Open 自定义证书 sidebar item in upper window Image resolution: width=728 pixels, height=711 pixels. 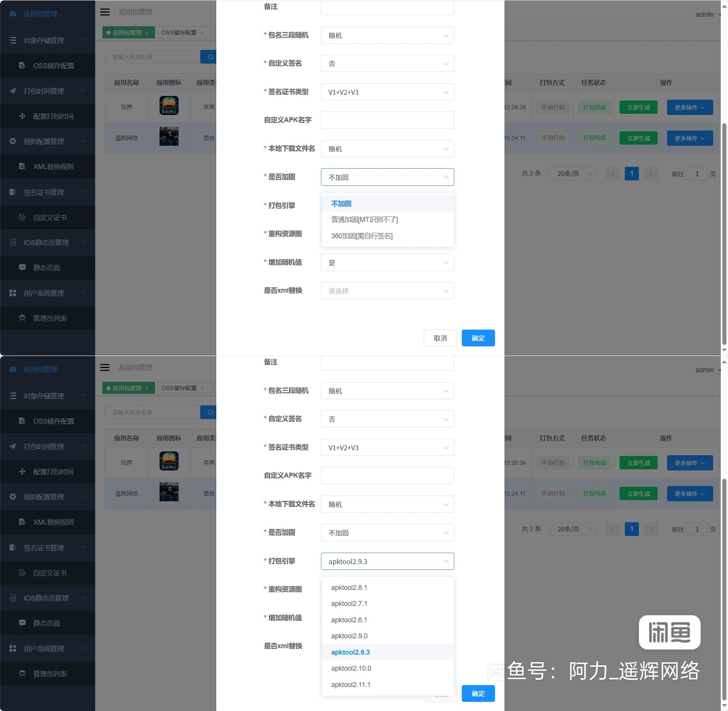pos(49,218)
